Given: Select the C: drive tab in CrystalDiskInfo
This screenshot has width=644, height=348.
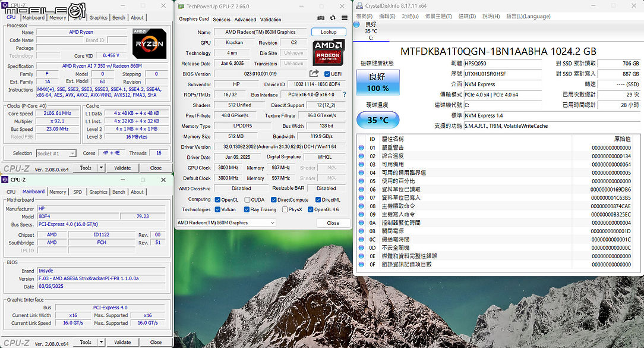Looking at the screenshot, I should [371, 31].
